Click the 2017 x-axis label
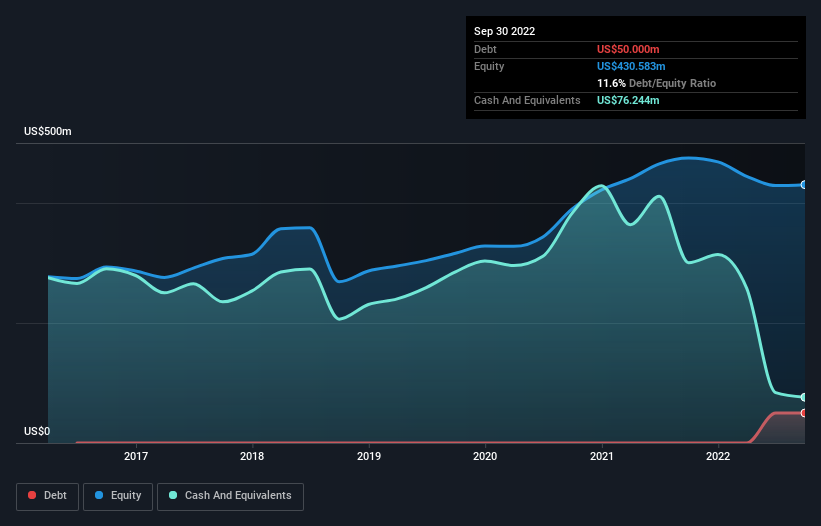The width and height of the screenshot is (821, 526). click(136, 456)
